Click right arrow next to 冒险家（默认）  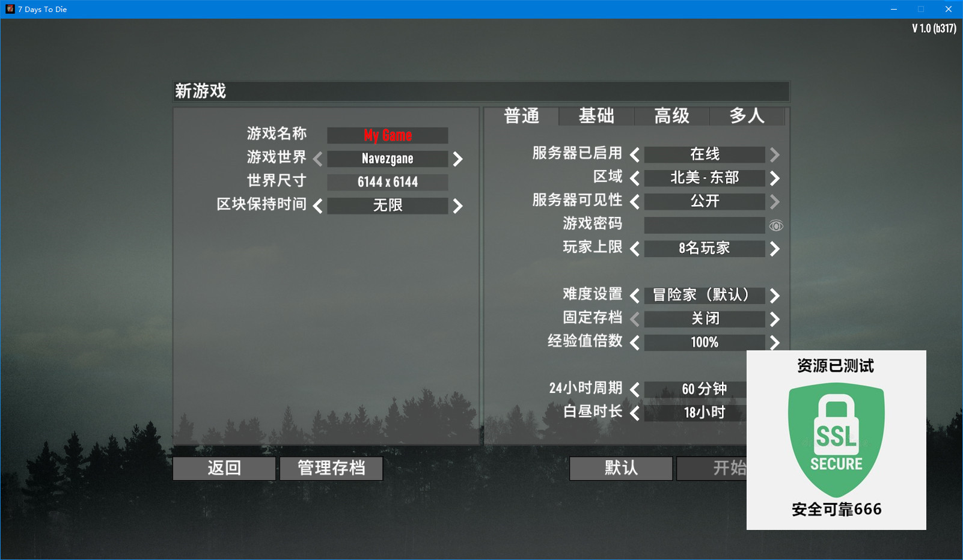775,296
